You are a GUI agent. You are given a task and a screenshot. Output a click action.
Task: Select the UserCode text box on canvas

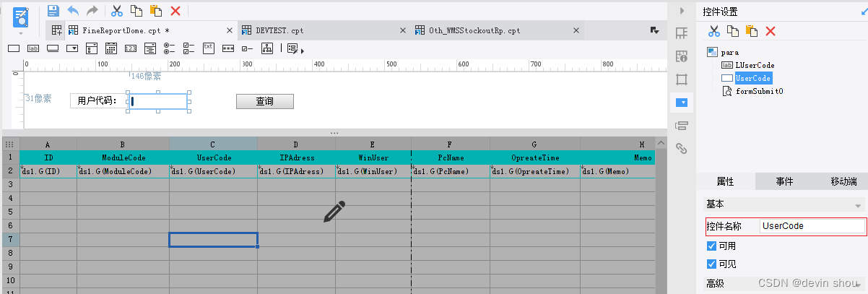158,101
